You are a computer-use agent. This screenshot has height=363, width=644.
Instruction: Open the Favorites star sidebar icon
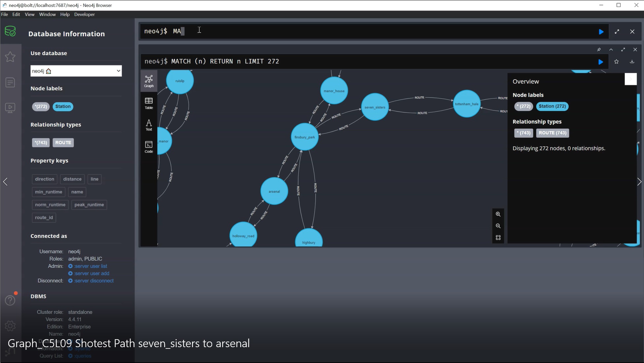tap(10, 57)
